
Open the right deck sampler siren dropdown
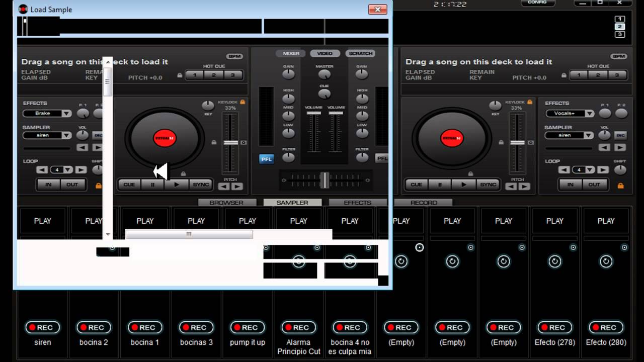coord(589,135)
